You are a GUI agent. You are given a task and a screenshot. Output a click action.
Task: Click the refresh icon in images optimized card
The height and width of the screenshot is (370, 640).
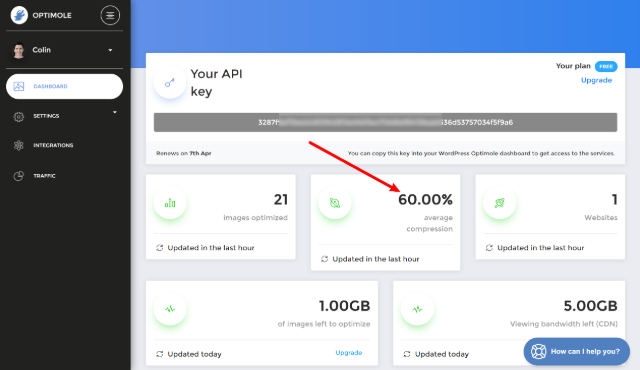pos(160,248)
